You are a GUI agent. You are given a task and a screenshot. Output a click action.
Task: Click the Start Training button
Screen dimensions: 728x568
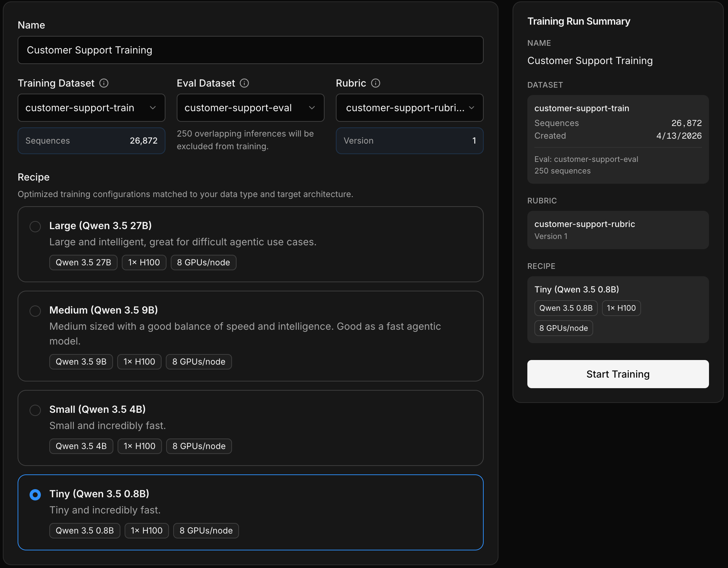618,374
